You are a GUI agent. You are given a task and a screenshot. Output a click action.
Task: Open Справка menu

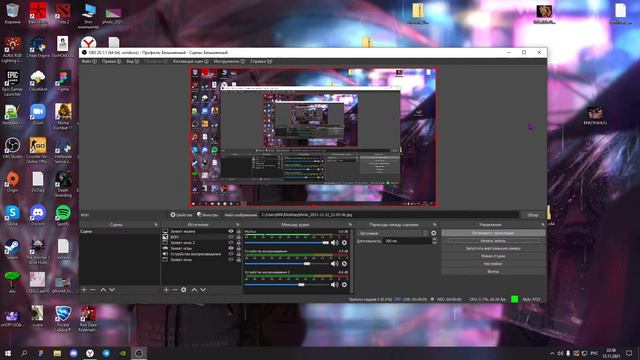tap(261, 61)
